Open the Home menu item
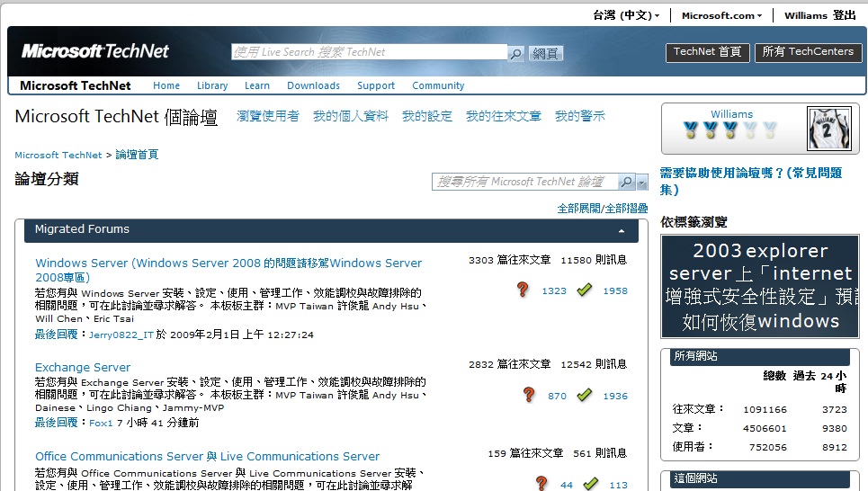 166,85
